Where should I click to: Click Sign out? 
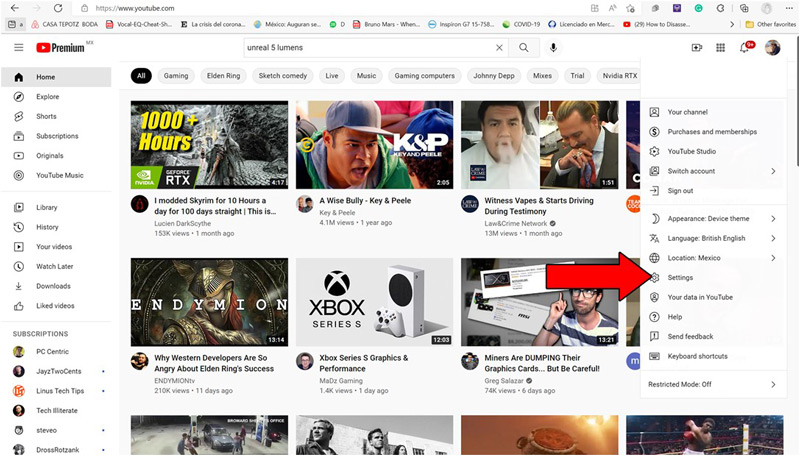coord(713,191)
